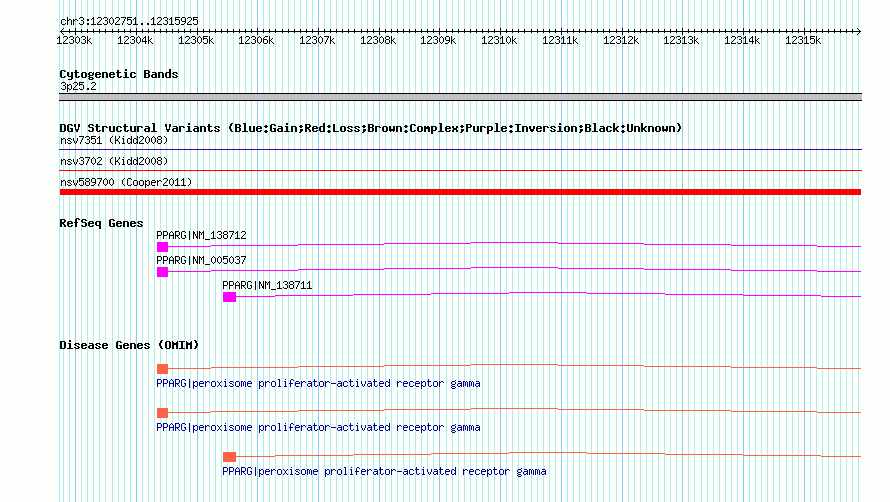890x502 pixels.
Task: Click the RefSeq Genes track title
Action: 101,223
